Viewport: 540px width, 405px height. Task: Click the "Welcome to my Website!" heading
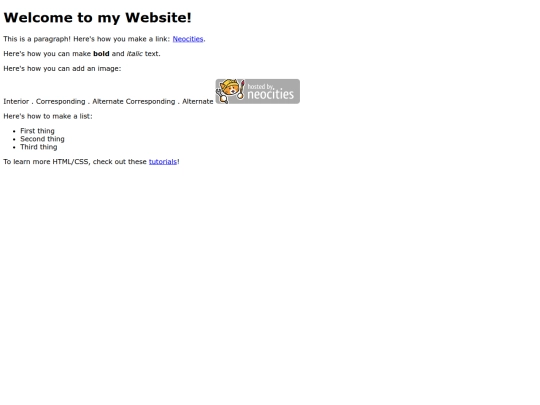97,18
